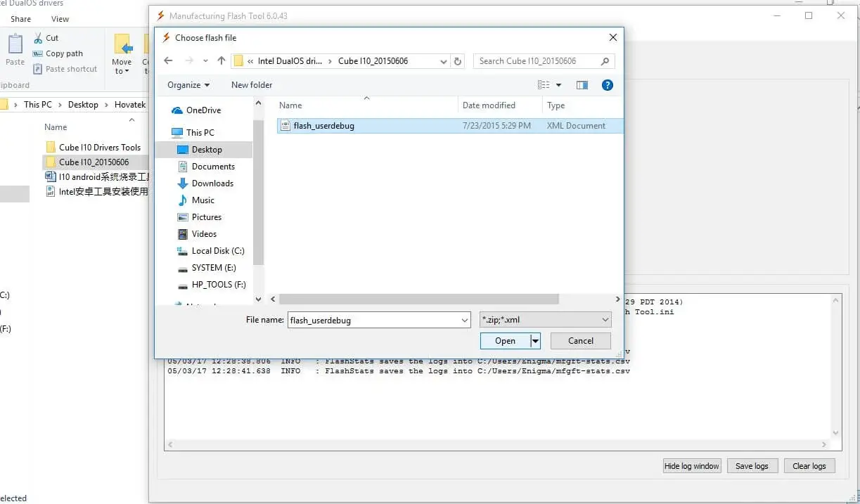This screenshot has width=860, height=504.
Task: Open the File name combo box dropdown
Action: click(465, 320)
